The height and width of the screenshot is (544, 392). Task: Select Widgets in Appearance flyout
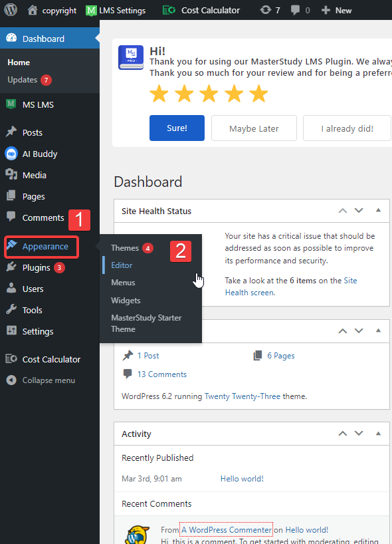click(126, 301)
